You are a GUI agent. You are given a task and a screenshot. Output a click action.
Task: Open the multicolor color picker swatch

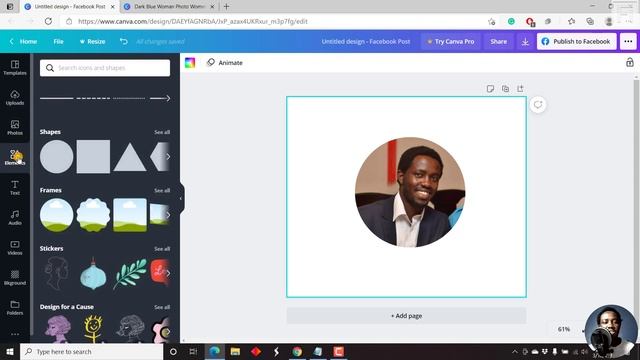click(x=190, y=62)
